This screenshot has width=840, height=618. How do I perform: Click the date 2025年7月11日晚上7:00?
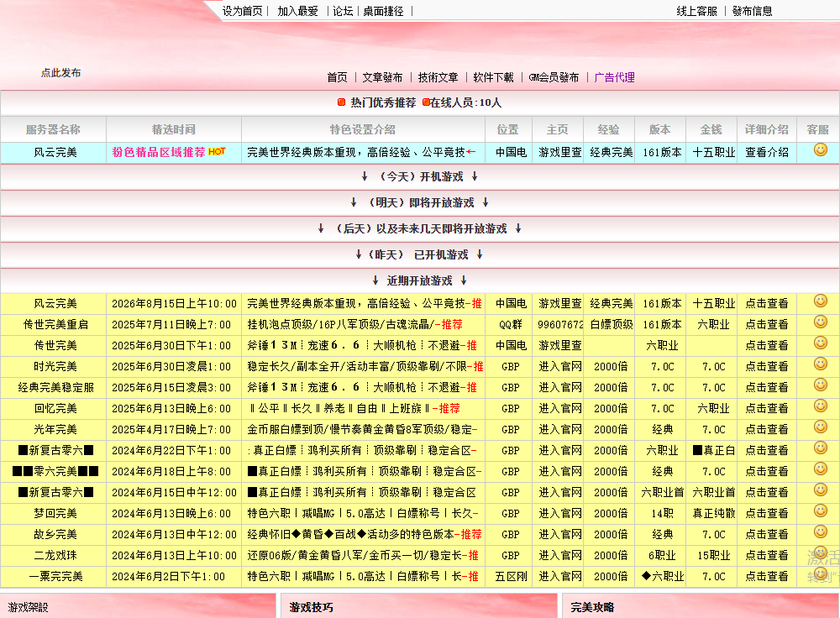(x=171, y=324)
